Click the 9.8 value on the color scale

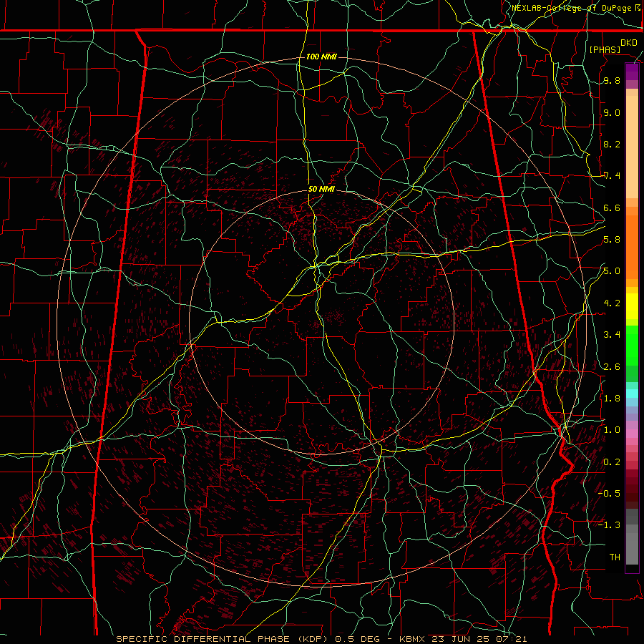click(x=612, y=81)
